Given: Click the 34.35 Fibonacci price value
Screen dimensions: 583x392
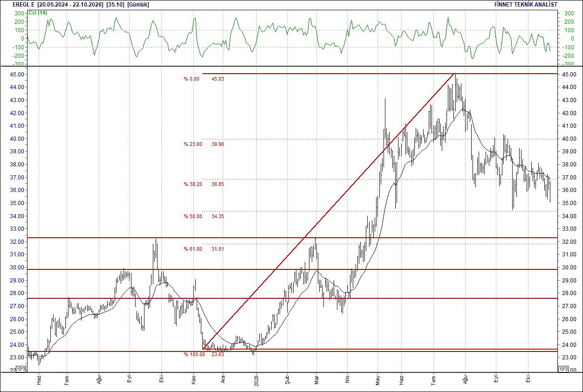Looking at the screenshot, I should click(218, 216).
